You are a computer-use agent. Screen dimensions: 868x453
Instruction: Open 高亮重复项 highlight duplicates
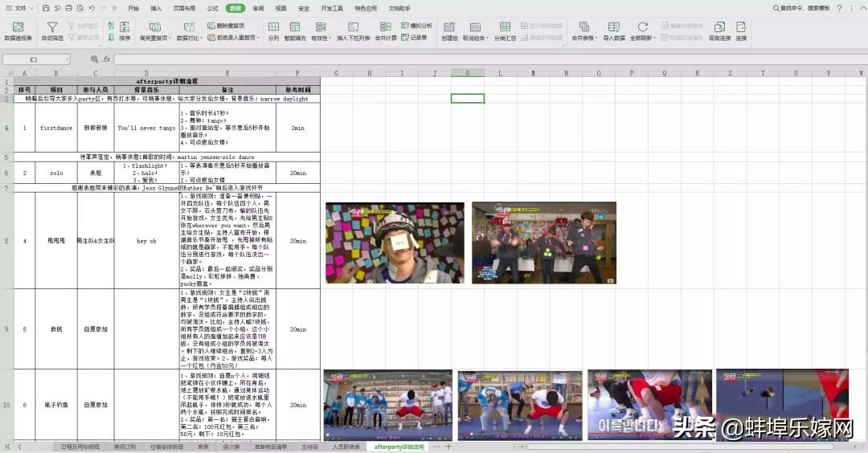pos(154,31)
